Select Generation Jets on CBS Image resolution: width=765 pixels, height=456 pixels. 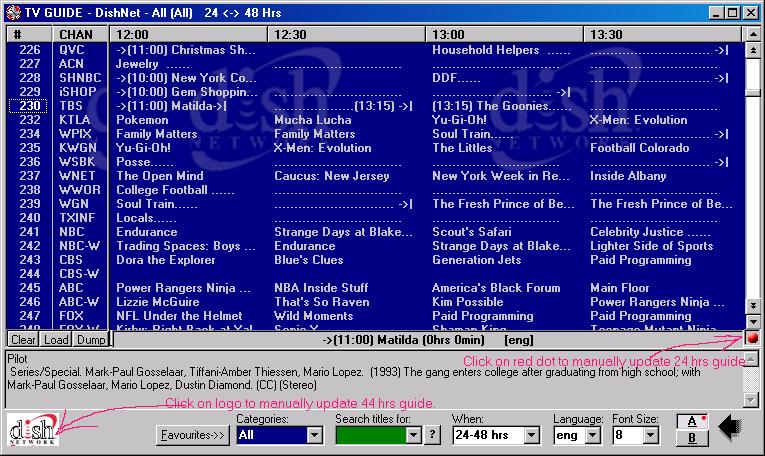(x=476, y=260)
